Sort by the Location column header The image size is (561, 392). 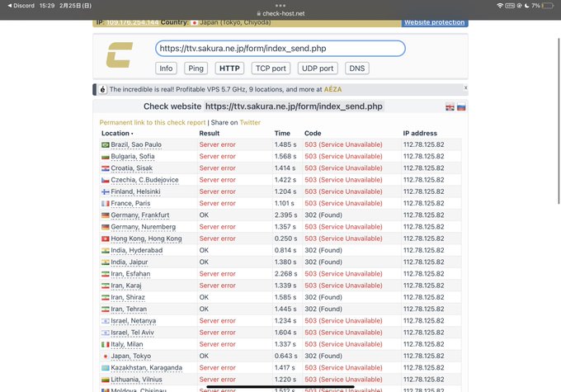117,133
